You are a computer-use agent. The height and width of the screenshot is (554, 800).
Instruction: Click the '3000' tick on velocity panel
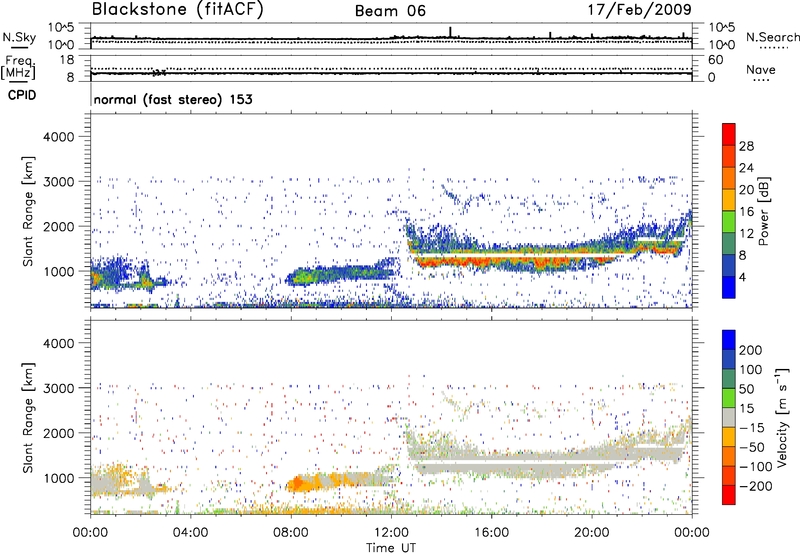[x=59, y=388]
